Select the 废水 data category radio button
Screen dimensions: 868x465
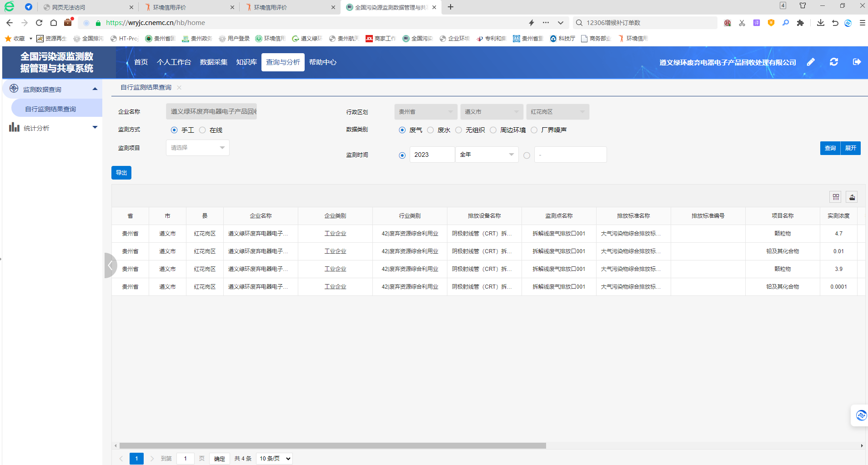[x=431, y=130]
